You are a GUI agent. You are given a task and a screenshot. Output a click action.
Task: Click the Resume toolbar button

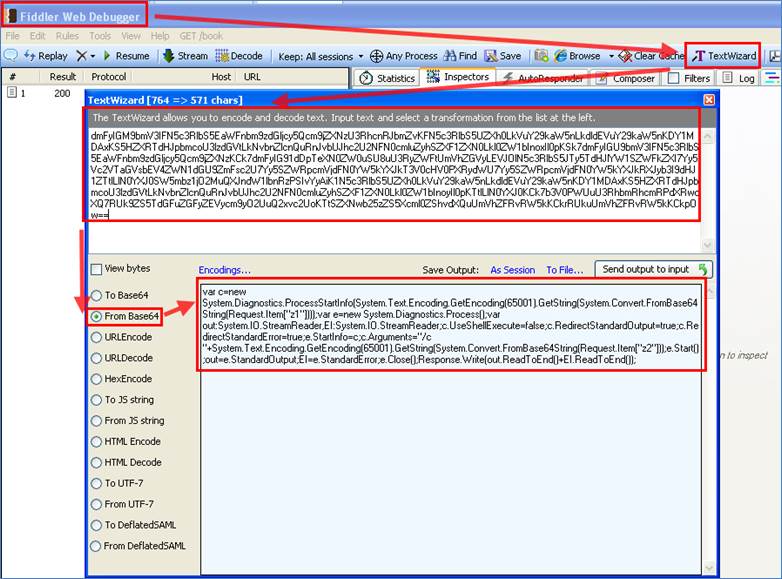(x=126, y=56)
